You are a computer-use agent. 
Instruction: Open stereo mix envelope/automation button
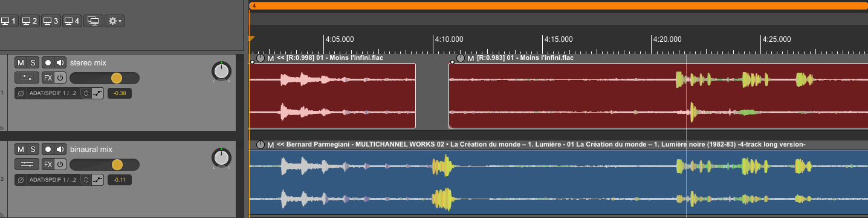point(97,93)
